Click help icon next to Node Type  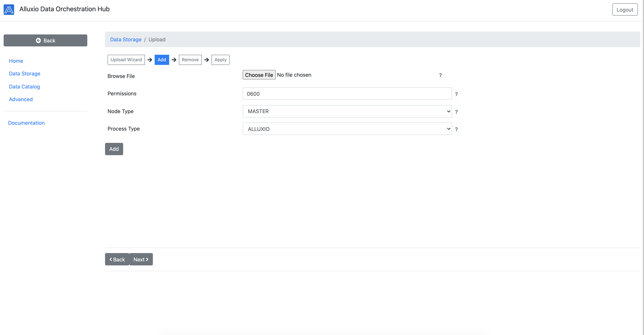pos(456,112)
